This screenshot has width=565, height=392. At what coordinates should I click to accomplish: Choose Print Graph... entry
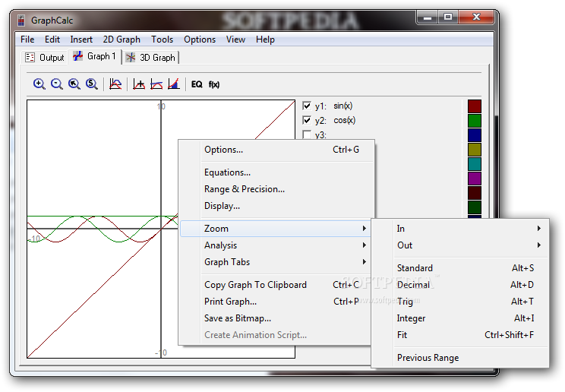coord(275,302)
